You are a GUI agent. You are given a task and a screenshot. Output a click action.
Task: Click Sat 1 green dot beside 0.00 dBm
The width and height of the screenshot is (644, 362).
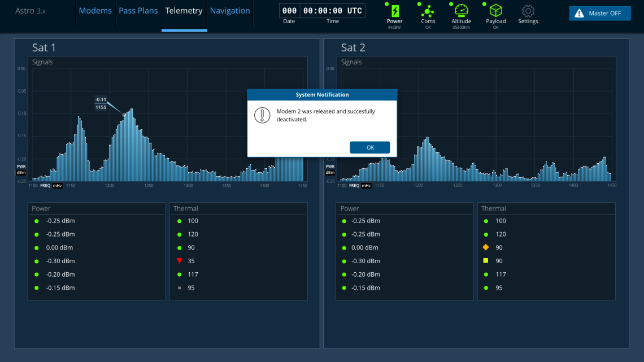coord(37,248)
